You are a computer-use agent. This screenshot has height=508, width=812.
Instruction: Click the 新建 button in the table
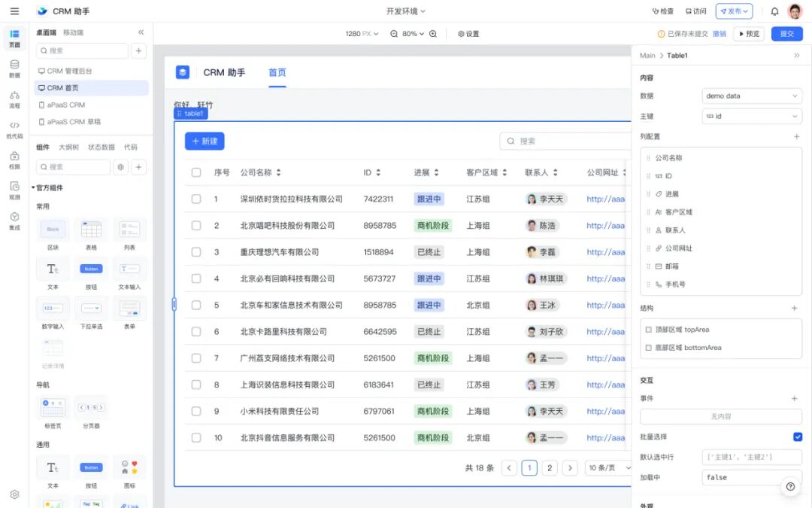[x=205, y=141]
